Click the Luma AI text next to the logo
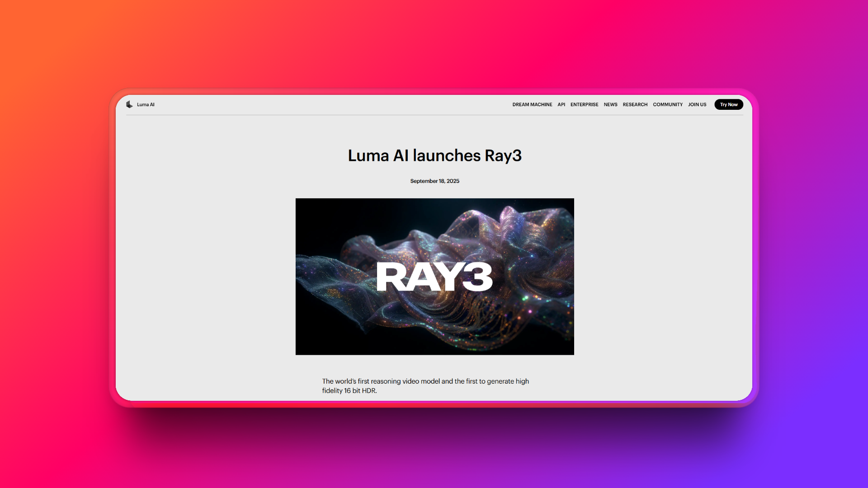The image size is (868, 488). coord(146,104)
